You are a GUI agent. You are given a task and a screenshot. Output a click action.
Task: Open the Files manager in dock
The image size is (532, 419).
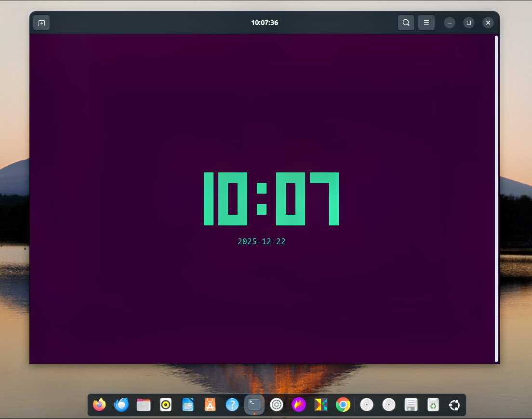point(144,405)
